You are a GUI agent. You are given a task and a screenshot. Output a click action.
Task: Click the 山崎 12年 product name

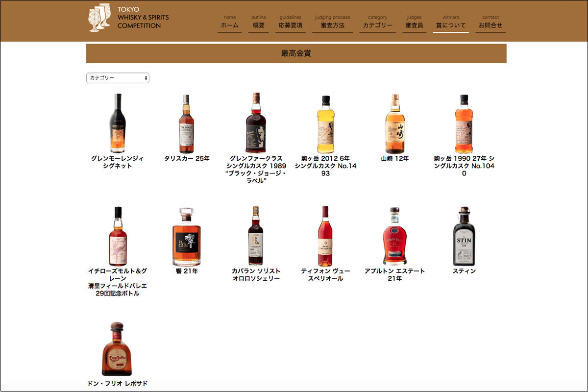click(395, 158)
